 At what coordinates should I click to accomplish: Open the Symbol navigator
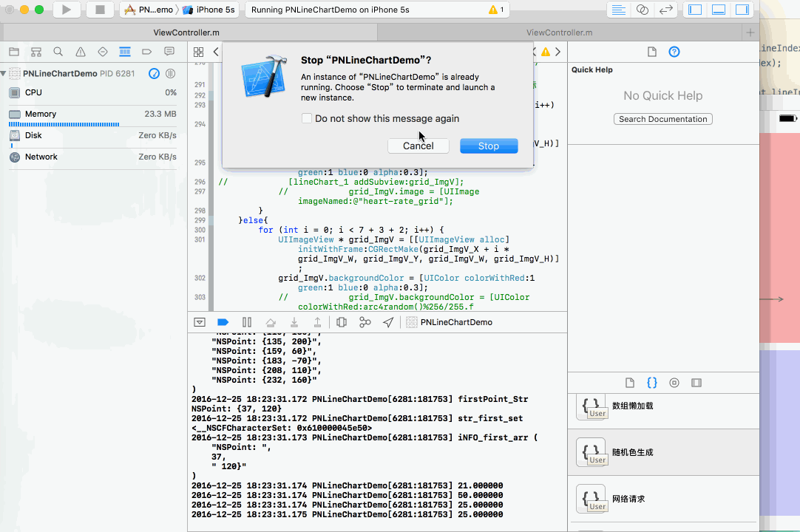tap(36, 52)
